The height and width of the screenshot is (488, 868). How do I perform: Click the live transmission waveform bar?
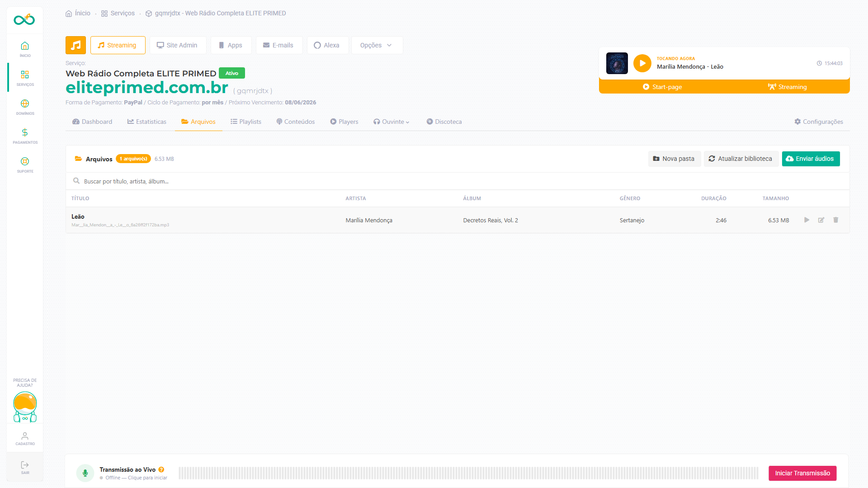tap(468, 473)
